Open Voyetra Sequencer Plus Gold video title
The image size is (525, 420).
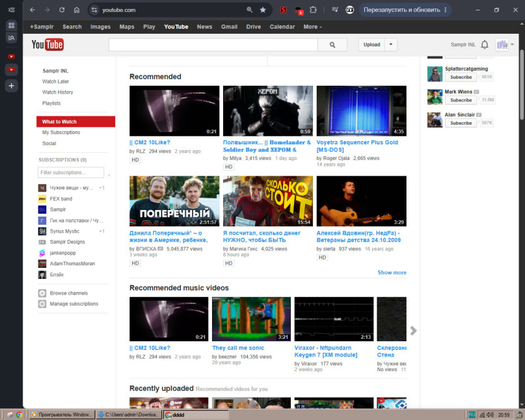[357, 146]
